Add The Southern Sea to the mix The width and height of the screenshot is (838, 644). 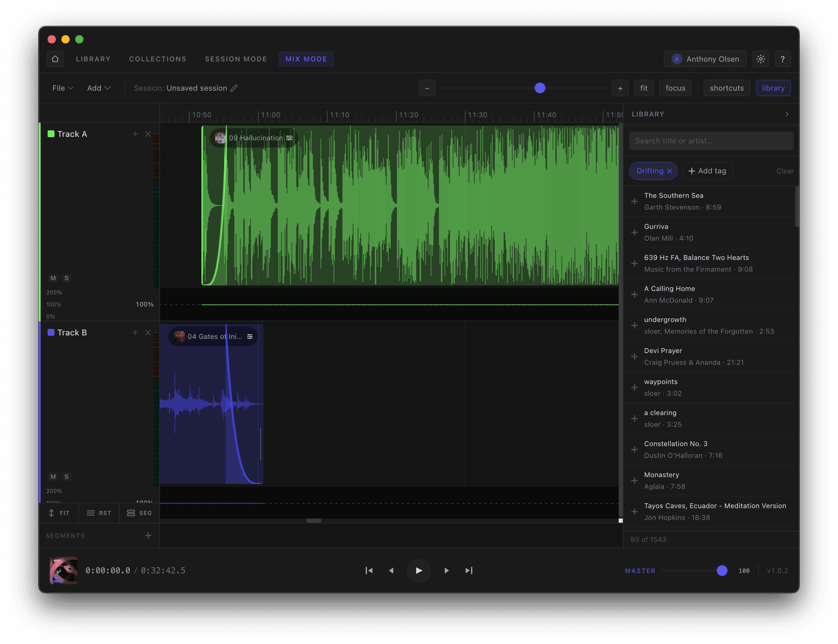(635, 201)
